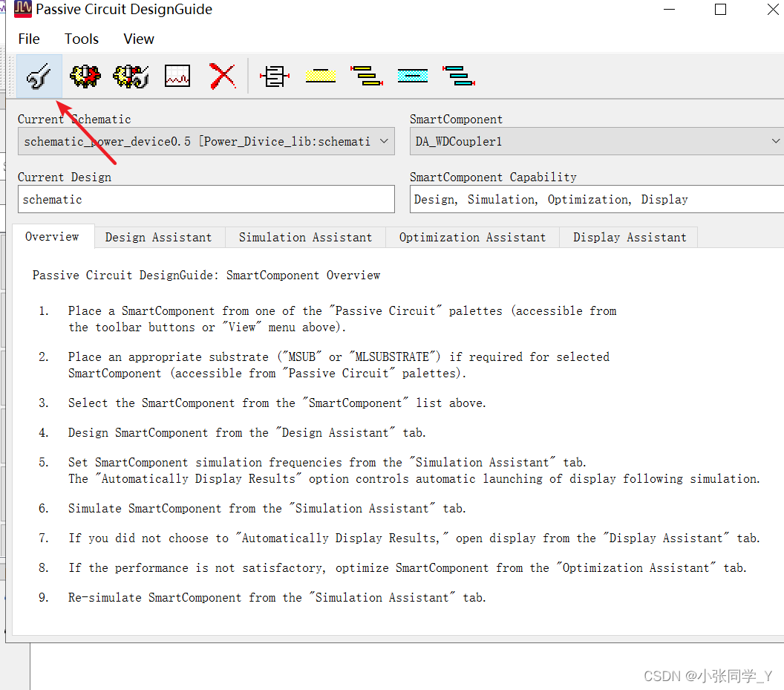Maximize the Passive Circuit DesignGuide window

(720, 9)
